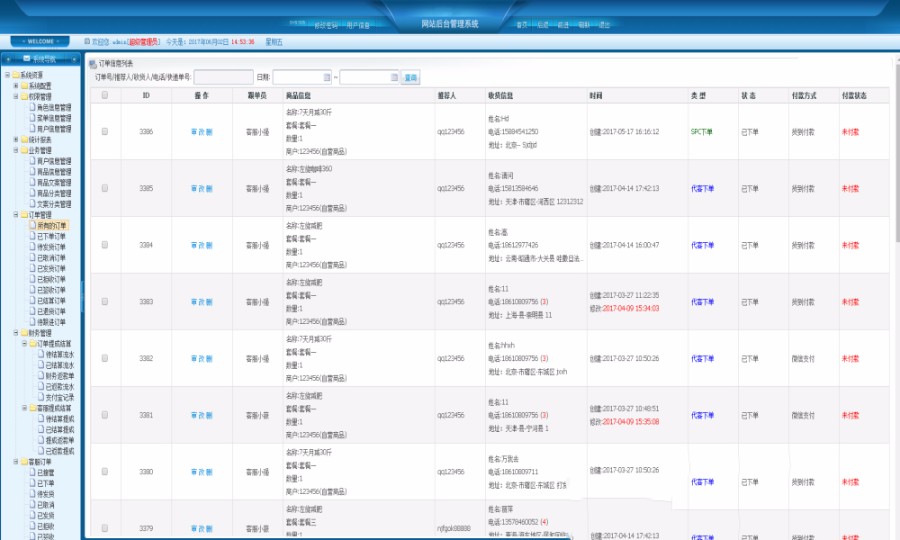Image resolution: width=900 pixels, height=540 pixels.
Task: Check the box for order 3386
Action: (x=104, y=131)
